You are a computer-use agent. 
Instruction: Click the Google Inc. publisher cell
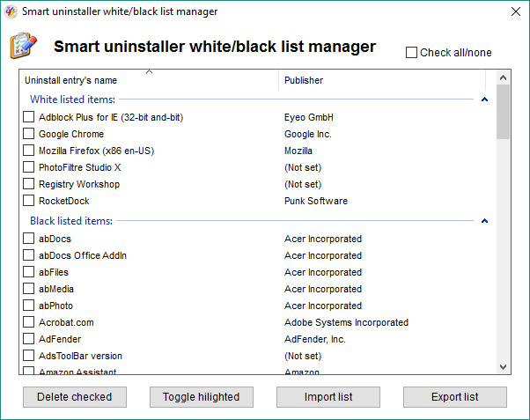click(x=307, y=134)
